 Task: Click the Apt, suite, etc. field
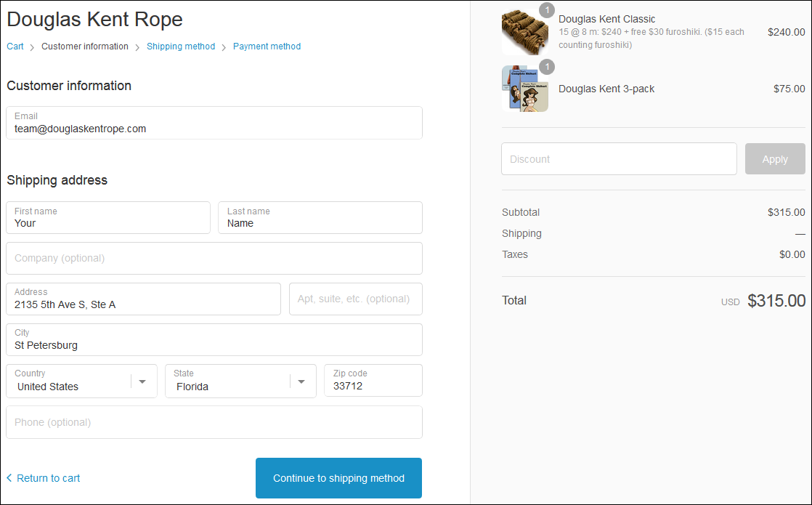click(x=356, y=299)
